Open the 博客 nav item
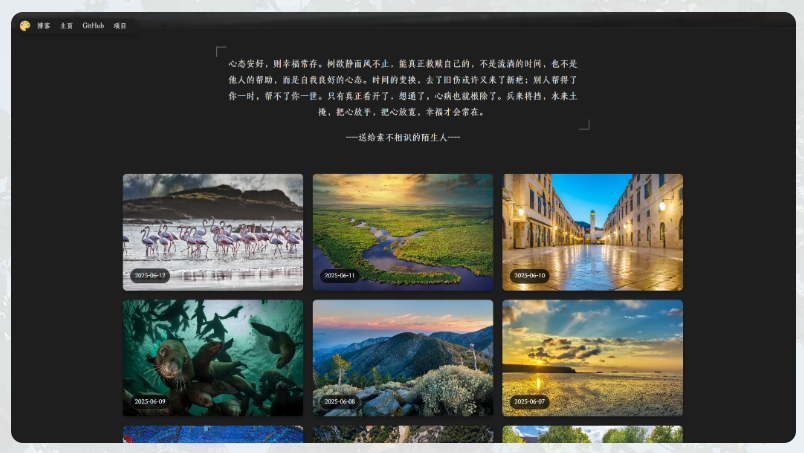The image size is (804, 453). pos(44,26)
